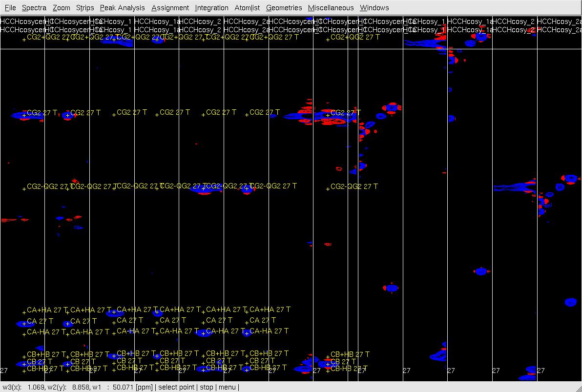Viewport: 582px width, 392px height.
Task: Open the Zoom menu
Action: [x=62, y=8]
